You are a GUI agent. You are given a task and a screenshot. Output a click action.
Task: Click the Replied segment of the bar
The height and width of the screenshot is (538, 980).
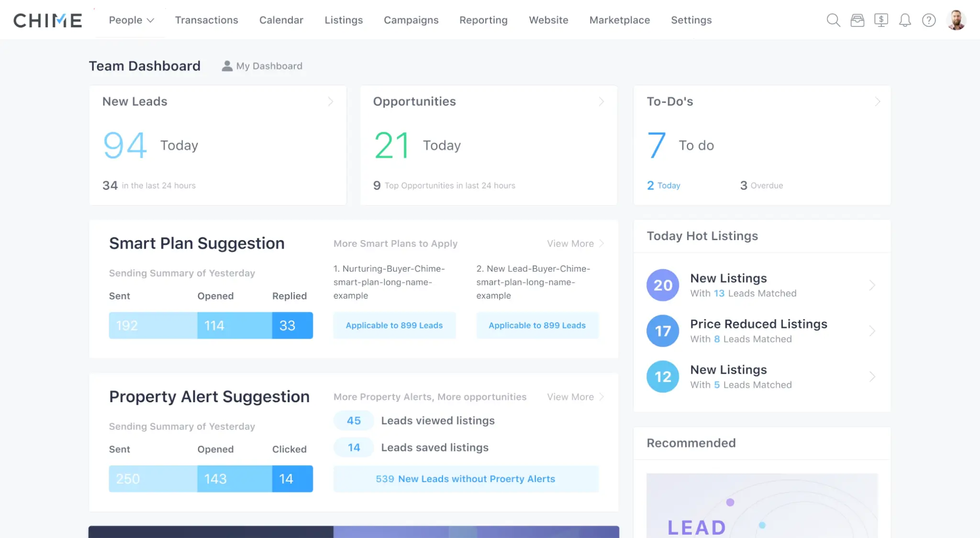[292, 325]
